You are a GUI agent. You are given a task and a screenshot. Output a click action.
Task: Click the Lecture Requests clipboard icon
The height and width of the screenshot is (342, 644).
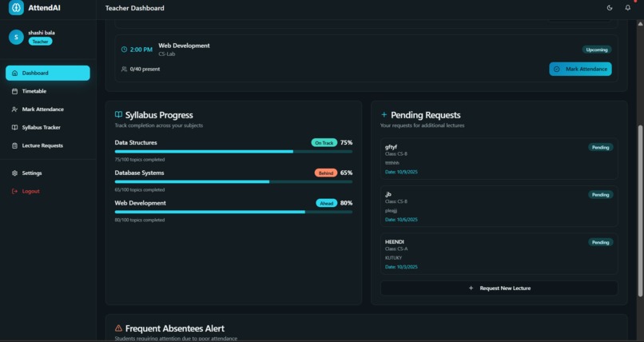(x=15, y=145)
